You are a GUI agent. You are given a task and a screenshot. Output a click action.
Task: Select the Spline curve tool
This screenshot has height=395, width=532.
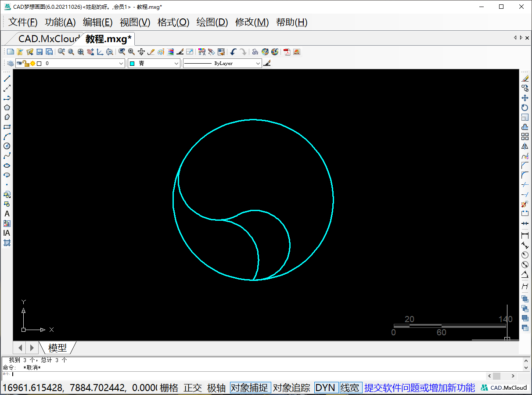pyautogui.click(x=7, y=156)
